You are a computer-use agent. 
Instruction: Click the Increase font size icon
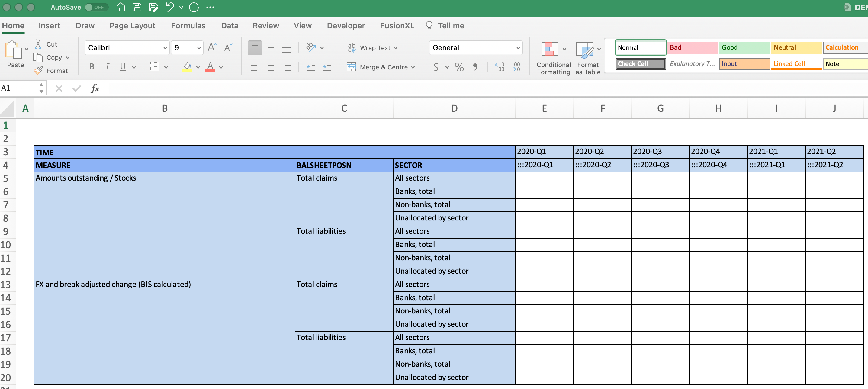tap(212, 47)
